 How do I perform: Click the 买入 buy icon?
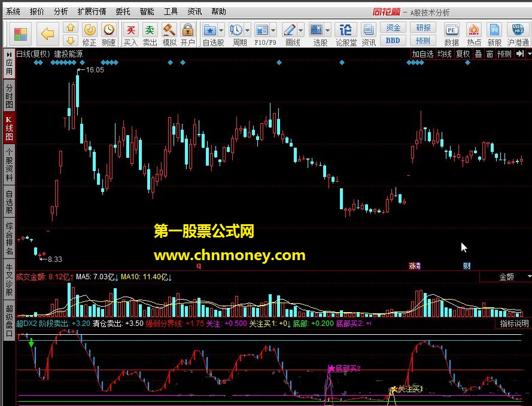(130, 34)
